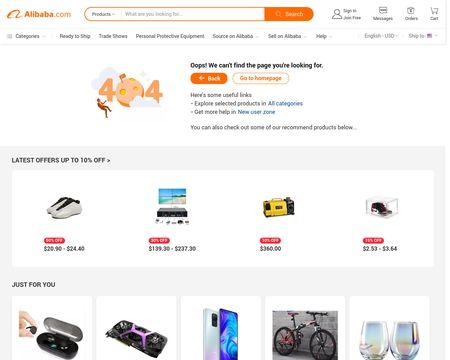Viewport: 450px width, 360px height.
Task: Open the Ready to Ship menu item
Action: pos(75,36)
